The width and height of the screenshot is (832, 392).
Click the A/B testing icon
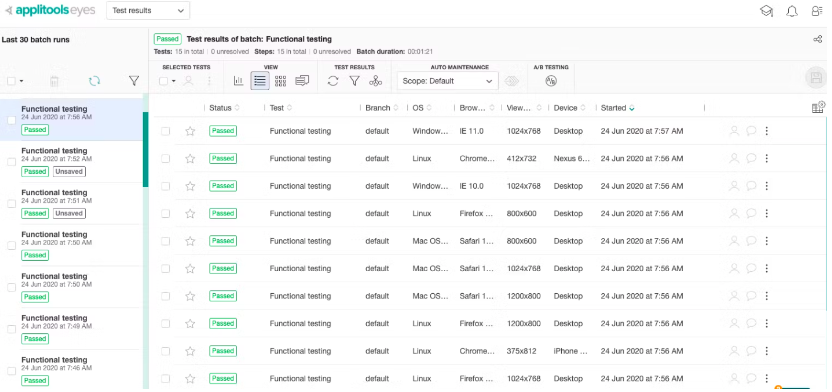click(551, 81)
